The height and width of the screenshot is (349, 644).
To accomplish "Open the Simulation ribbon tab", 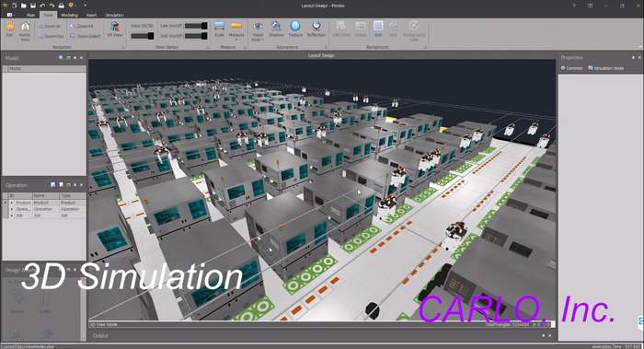I will [115, 15].
